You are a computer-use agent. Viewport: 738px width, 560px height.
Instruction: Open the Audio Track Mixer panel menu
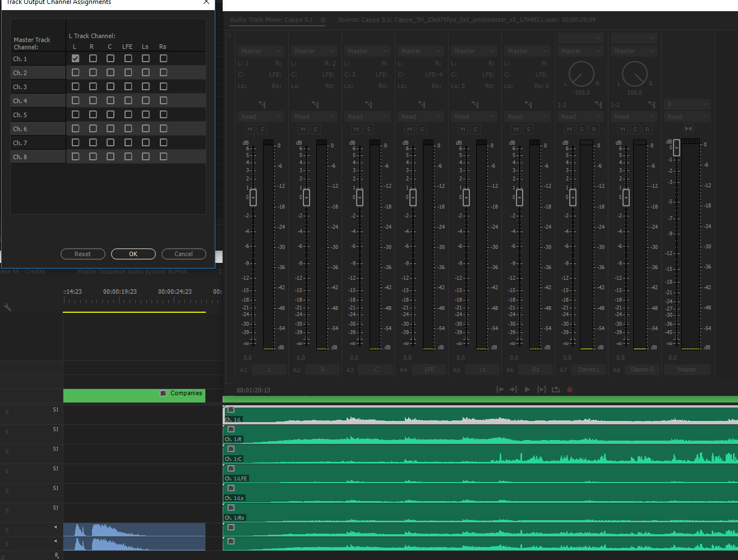click(324, 19)
